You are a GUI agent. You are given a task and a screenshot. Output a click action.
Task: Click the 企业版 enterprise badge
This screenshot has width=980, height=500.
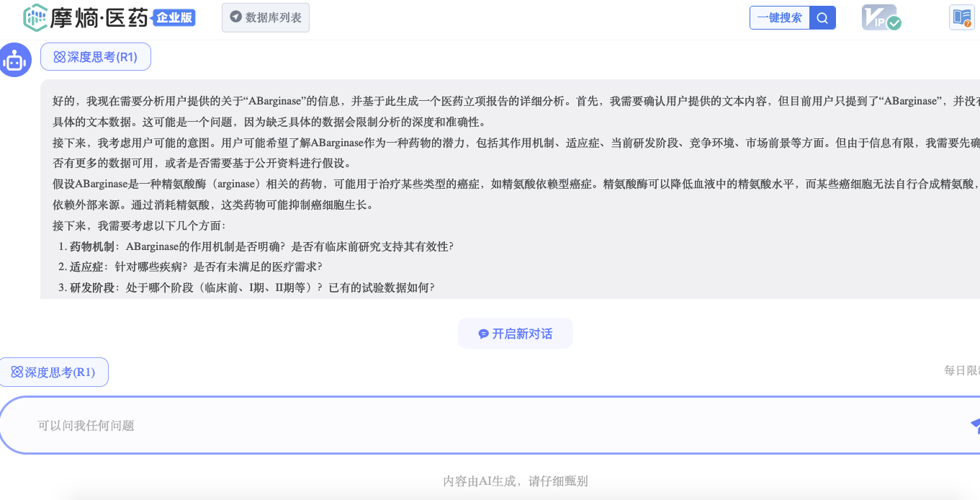[x=174, y=18]
